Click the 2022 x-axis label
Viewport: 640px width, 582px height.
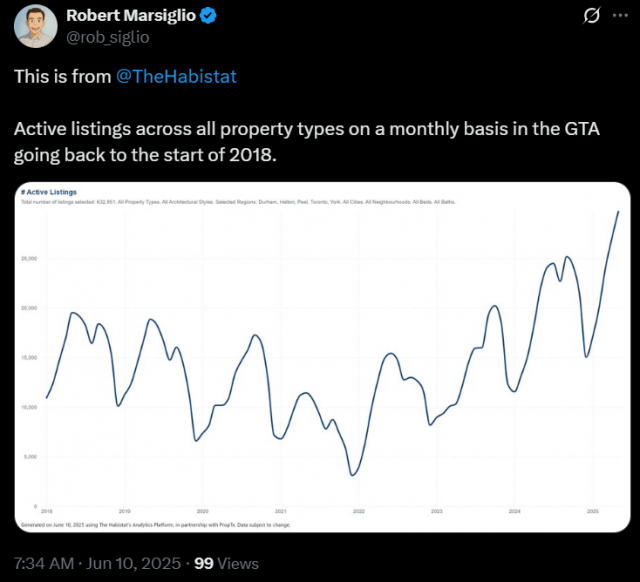(359, 511)
